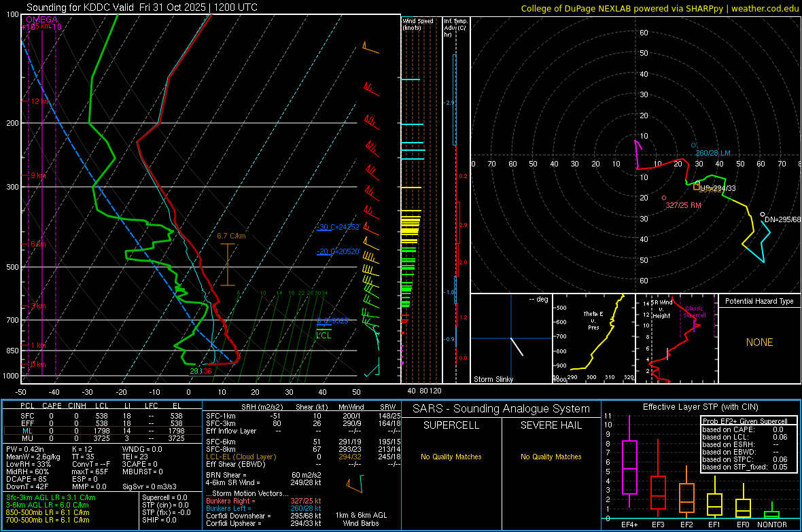Click the orange wind barb at the sounding's top

click(371, 49)
